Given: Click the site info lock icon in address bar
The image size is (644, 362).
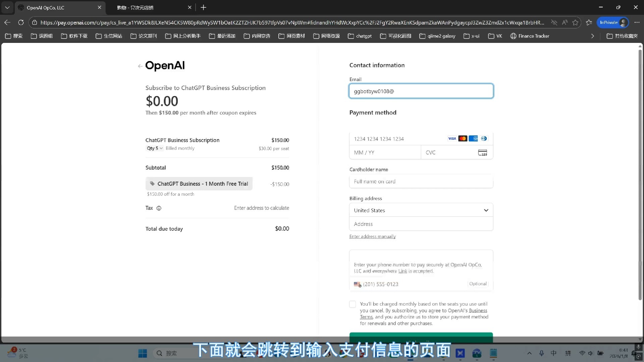Looking at the screenshot, I should coord(35,22).
